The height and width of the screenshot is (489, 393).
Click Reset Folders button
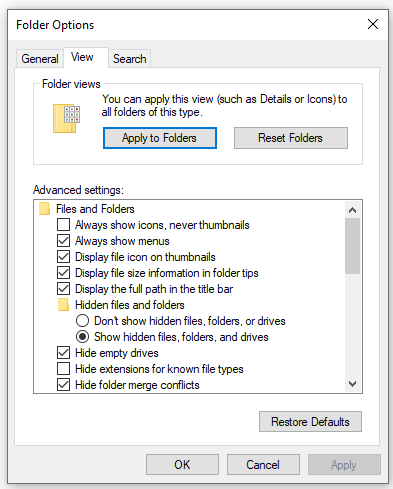(291, 138)
